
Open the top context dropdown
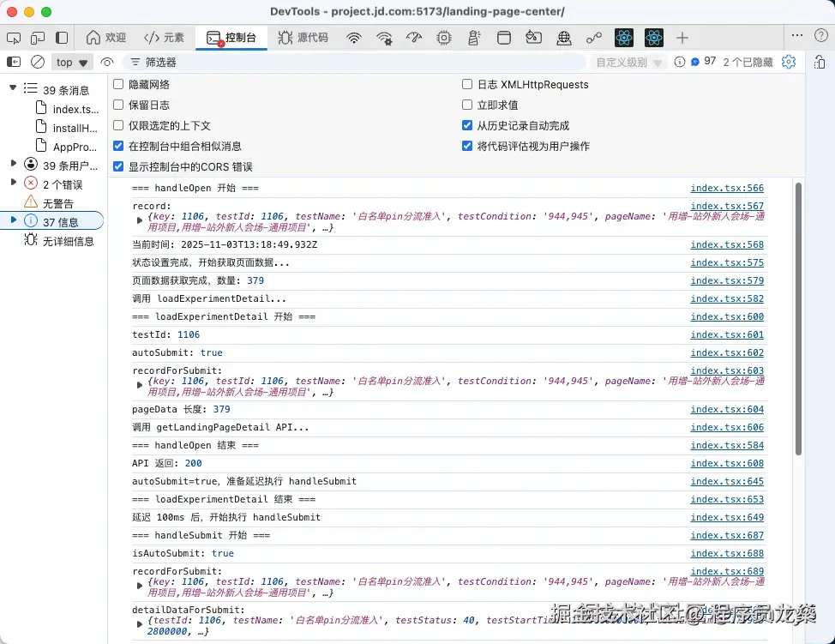[x=72, y=63]
